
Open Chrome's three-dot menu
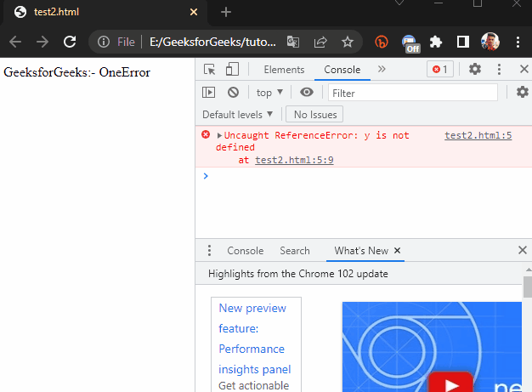click(x=518, y=42)
